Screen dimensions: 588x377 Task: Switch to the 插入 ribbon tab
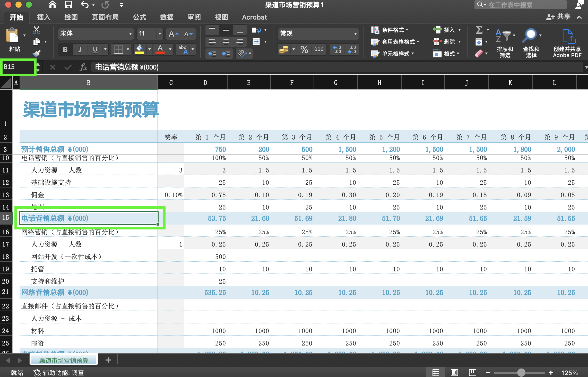tap(43, 17)
